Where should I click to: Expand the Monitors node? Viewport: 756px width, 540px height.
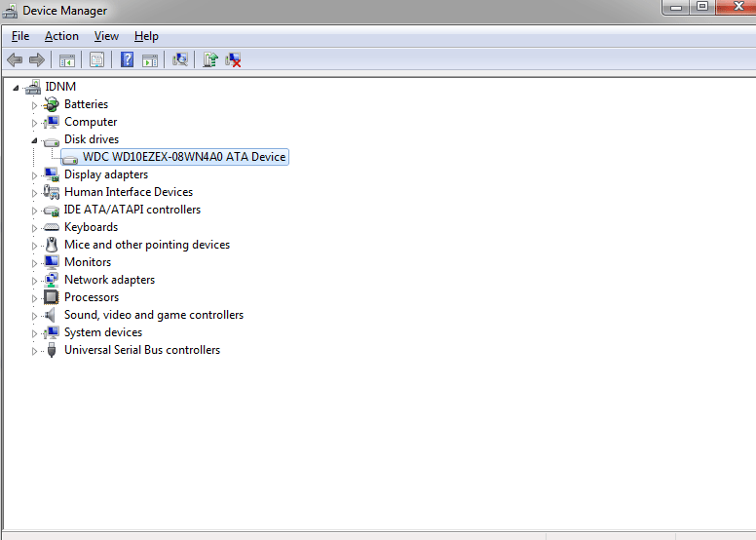click(34, 263)
